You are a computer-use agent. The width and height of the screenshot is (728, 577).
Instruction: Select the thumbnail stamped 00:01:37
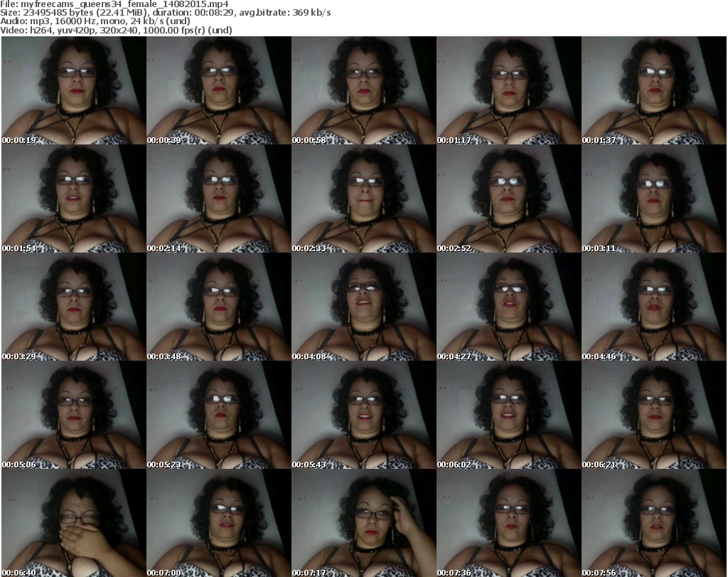[654, 90]
